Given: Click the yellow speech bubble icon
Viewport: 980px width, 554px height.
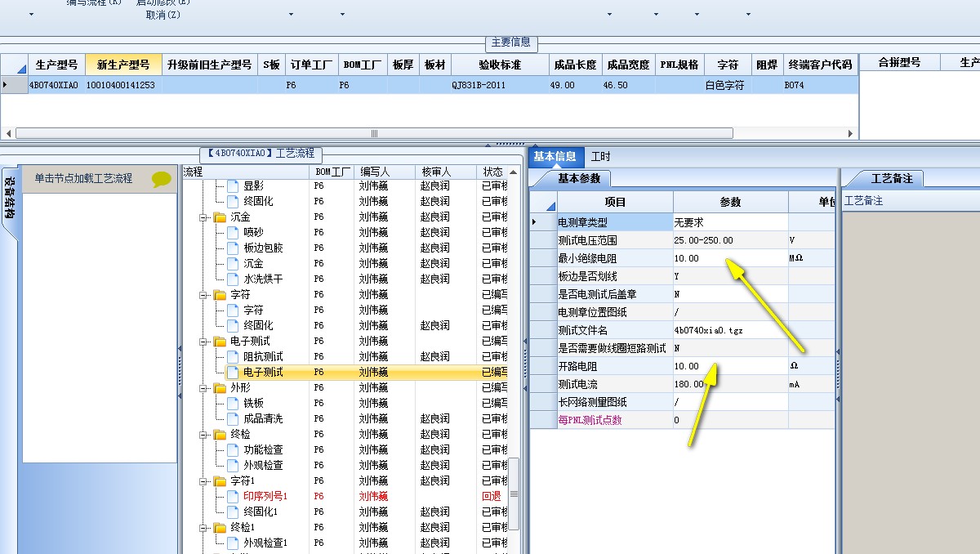Looking at the screenshot, I should [162, 179].
